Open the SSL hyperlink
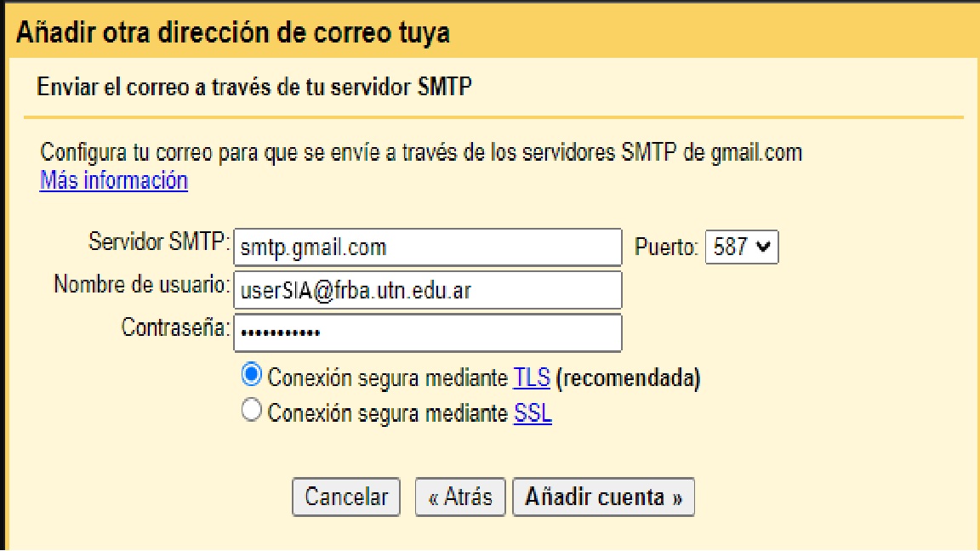This screenshot has height=551, width=980. [x=533, y=414]
